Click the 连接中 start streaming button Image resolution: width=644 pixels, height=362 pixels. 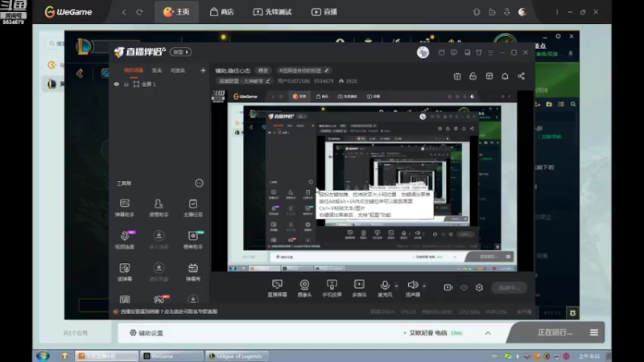(509, 288)
